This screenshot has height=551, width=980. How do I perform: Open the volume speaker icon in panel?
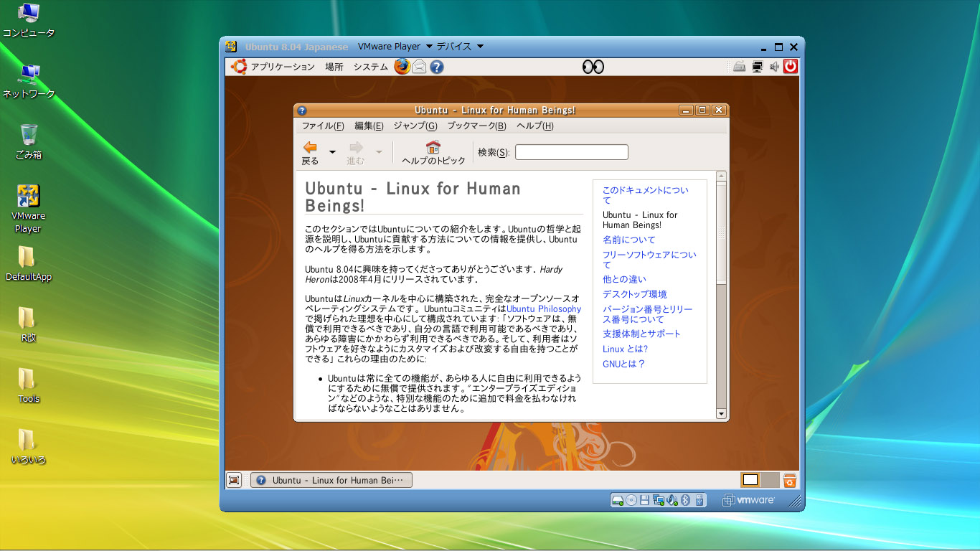[774, 67]
